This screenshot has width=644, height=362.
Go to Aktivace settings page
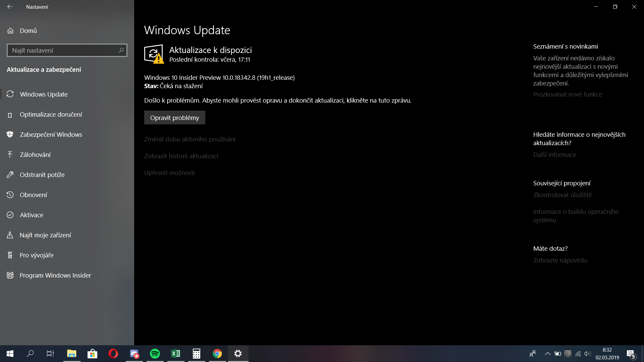(x=32, y=215)
